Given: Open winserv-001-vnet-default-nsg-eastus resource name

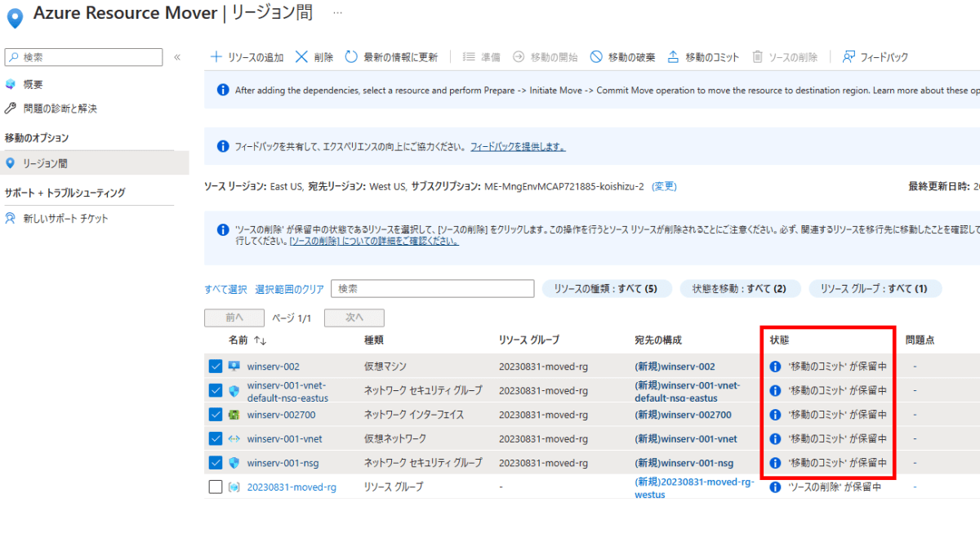Looking at the screenshot, I should pos(287,391).
